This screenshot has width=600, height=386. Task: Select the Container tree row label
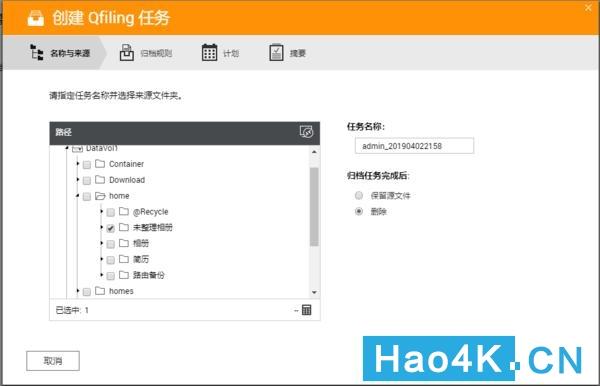(x=126, y=164)
